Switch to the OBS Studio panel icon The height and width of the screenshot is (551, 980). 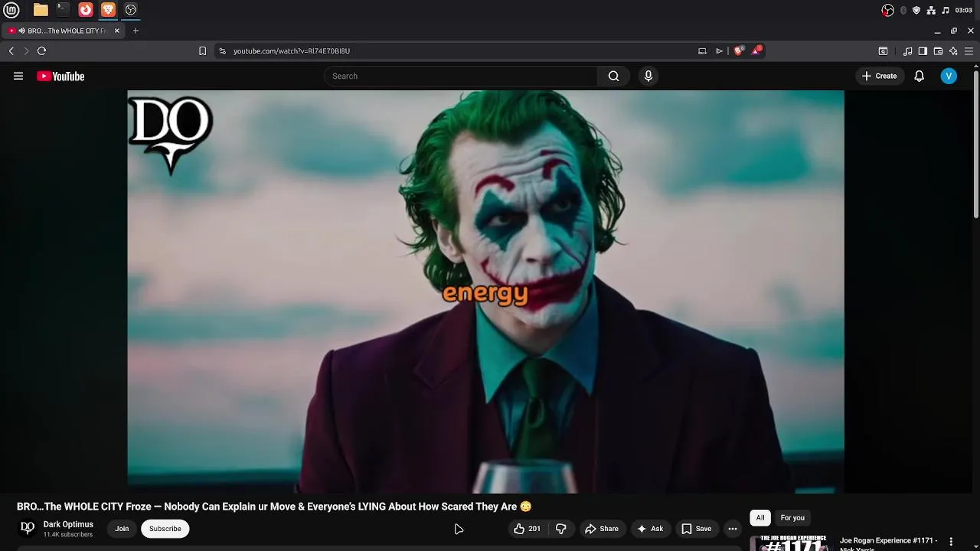point(131,10)
